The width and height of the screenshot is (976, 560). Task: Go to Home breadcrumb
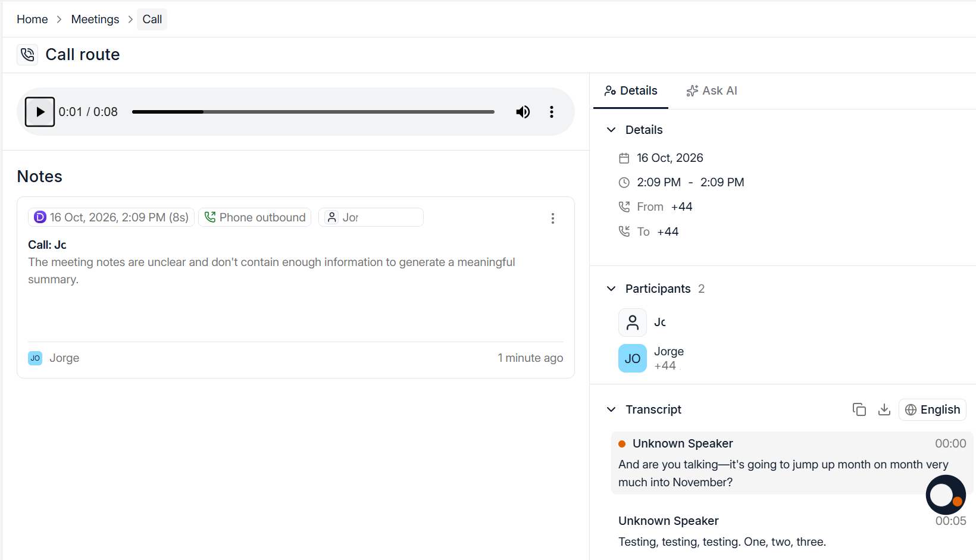[32, 19]
